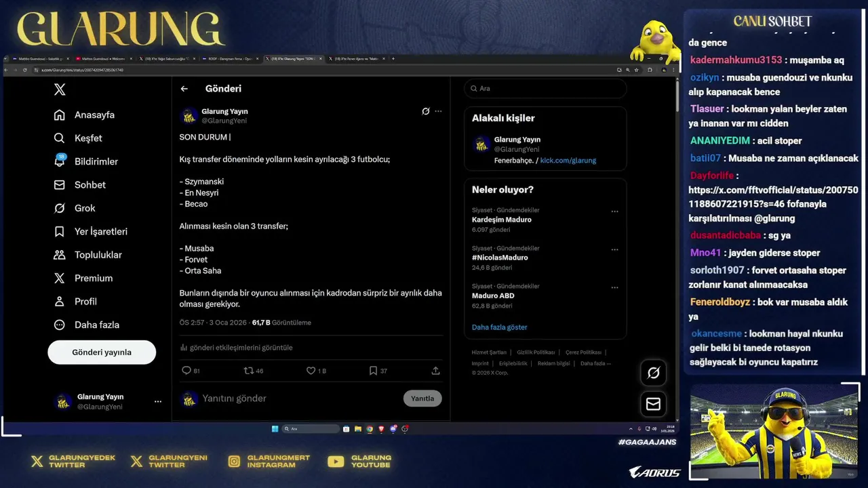Open Yer İşaretleri bookmarks
868x488 pixels.
click(91, 231)
